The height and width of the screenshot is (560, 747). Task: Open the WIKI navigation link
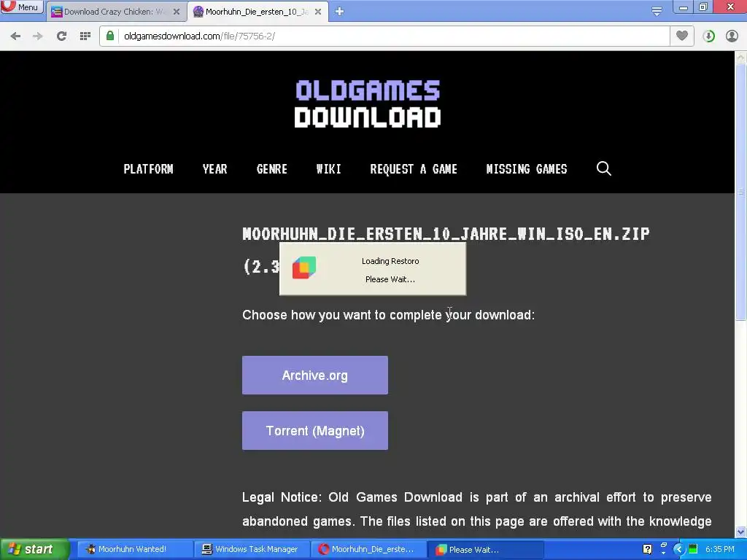329,169
